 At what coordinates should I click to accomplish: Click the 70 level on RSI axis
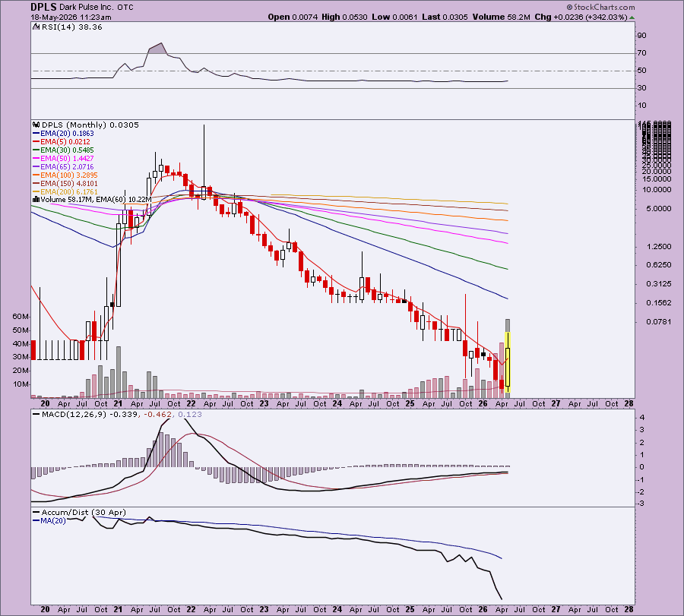coord(641,53)
